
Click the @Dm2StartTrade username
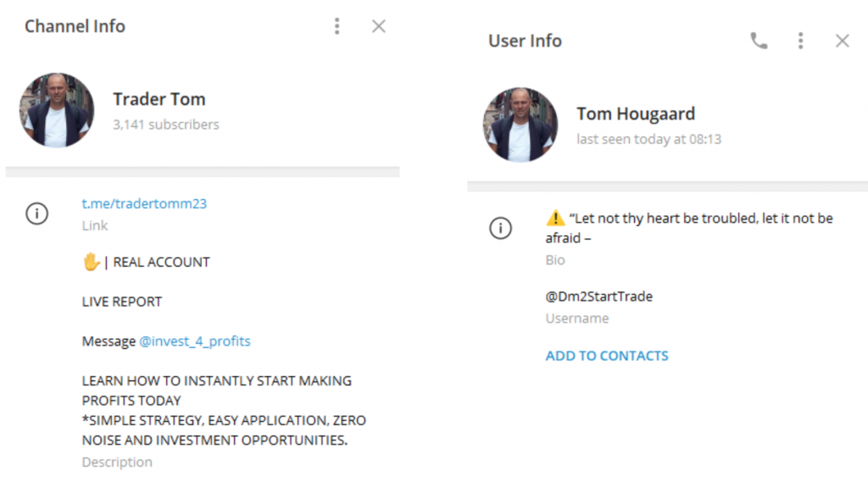(598, 296)
